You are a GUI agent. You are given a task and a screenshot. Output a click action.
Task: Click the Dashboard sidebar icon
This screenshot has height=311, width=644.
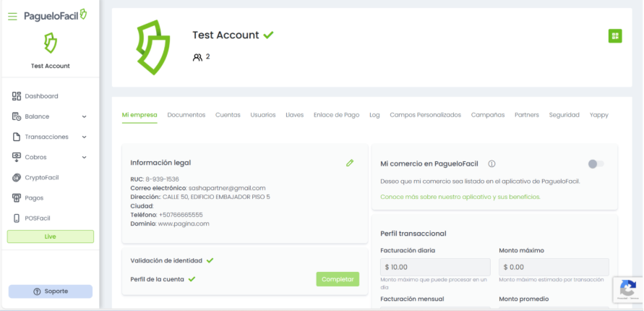pyautogui.click(x=17, y=96)
